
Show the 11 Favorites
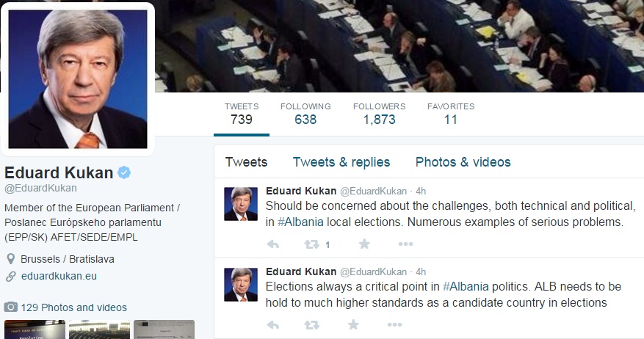coord(451,114)
